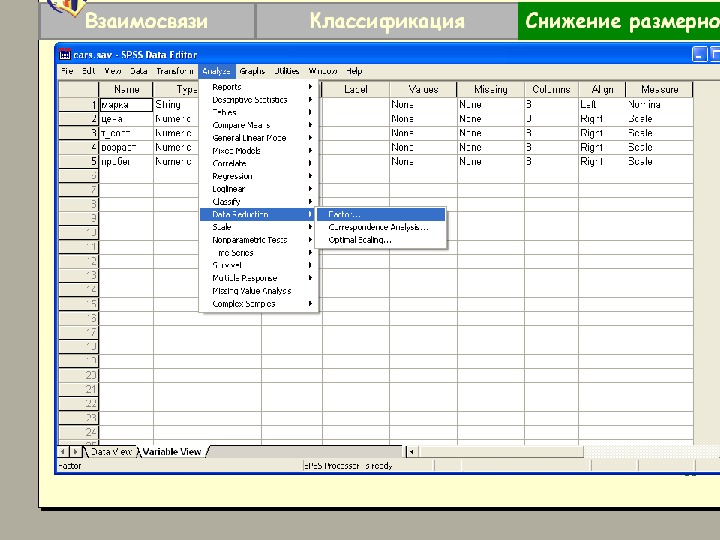Click the Label column header

point(355,90)
